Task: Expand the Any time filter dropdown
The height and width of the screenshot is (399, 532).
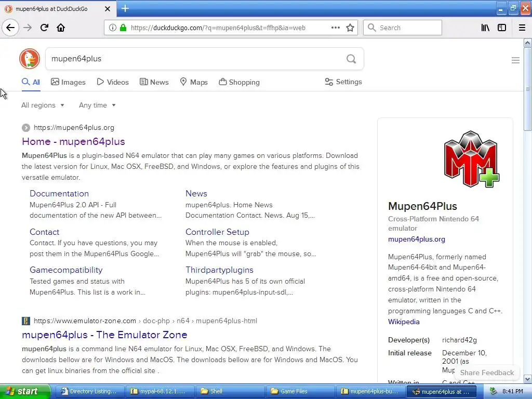Action: point(97,105)
